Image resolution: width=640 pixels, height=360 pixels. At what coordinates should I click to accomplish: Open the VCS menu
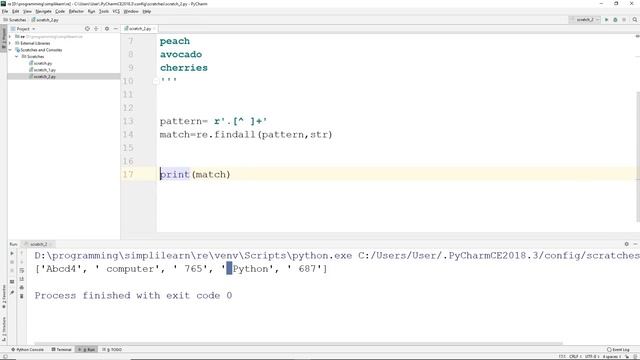[116, 11]
